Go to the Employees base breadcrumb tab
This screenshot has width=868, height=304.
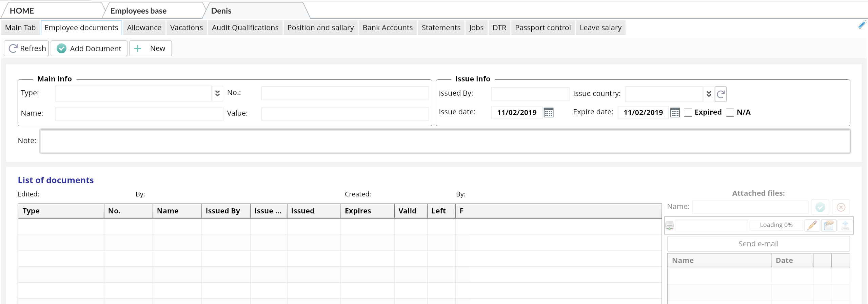click(138, 11)
